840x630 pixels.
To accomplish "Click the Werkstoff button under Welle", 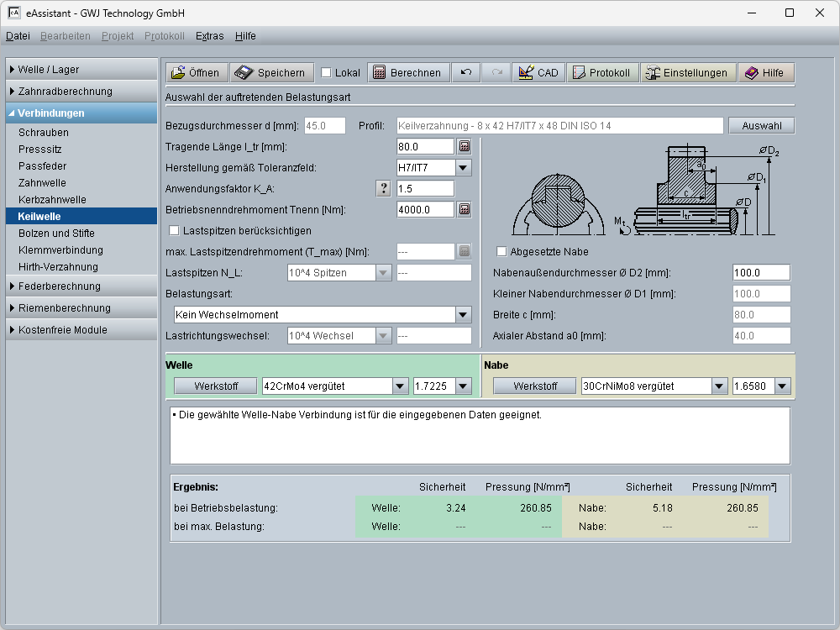I will tap(216, 386).
